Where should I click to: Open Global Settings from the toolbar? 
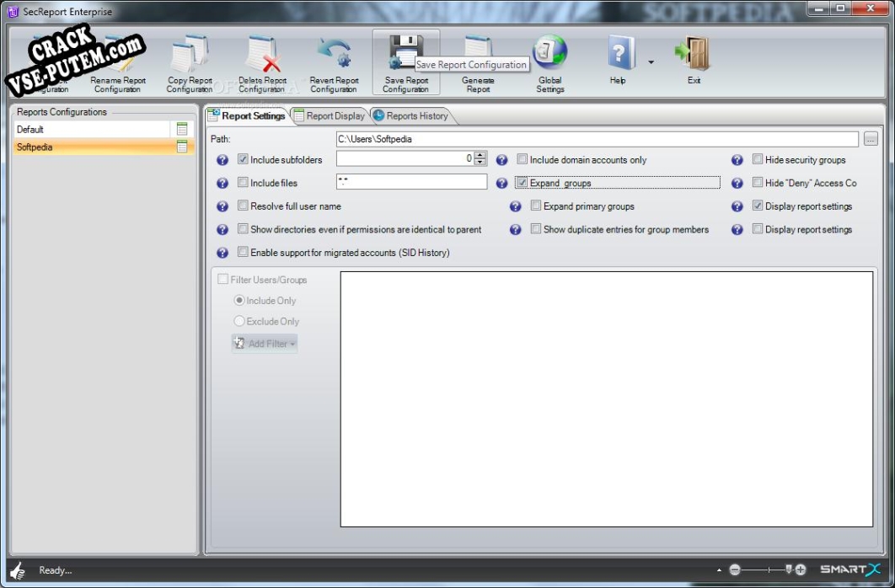(x=549, y=62)
